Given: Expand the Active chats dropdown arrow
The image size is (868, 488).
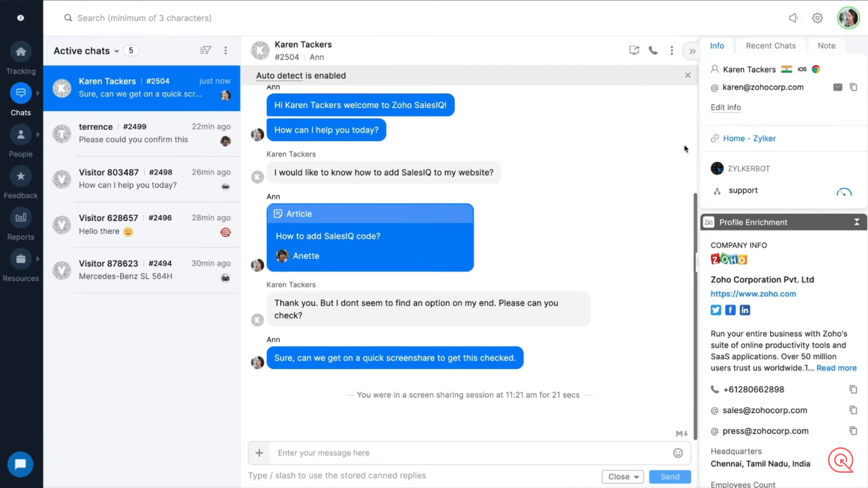Looking at the screenshot, I should (x=116, y=51).
